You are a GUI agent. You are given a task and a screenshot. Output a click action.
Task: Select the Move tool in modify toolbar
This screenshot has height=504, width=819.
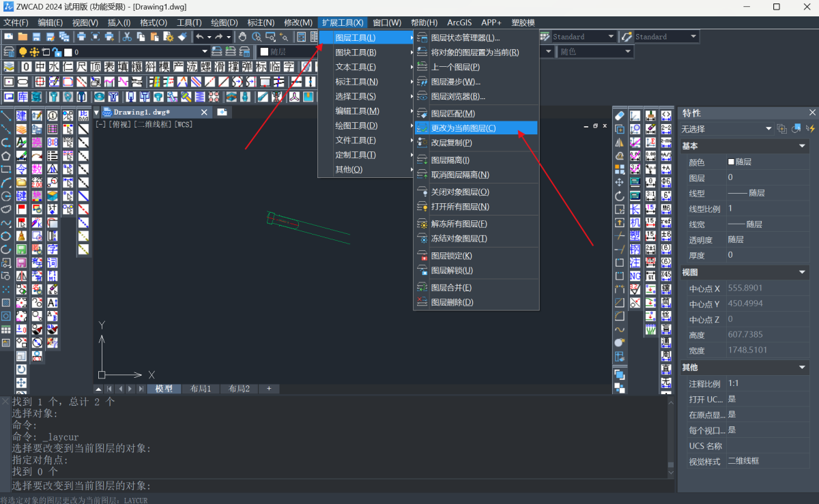click(620, 183)
